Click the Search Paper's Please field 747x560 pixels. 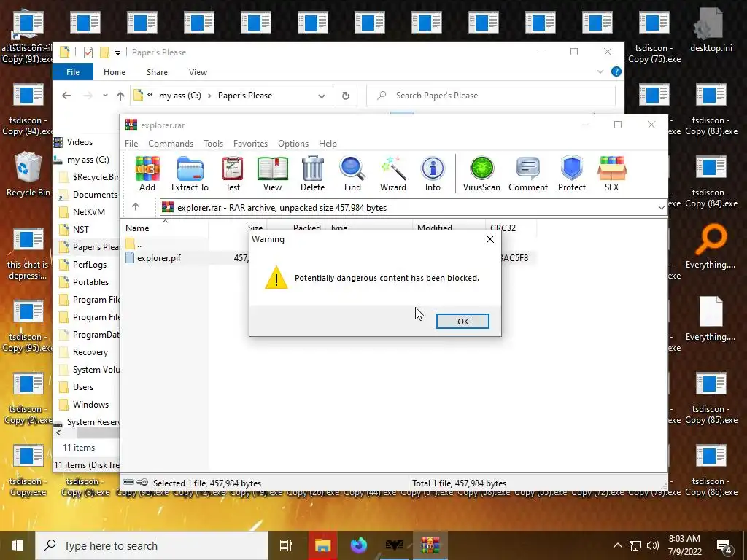click(491, 96)
